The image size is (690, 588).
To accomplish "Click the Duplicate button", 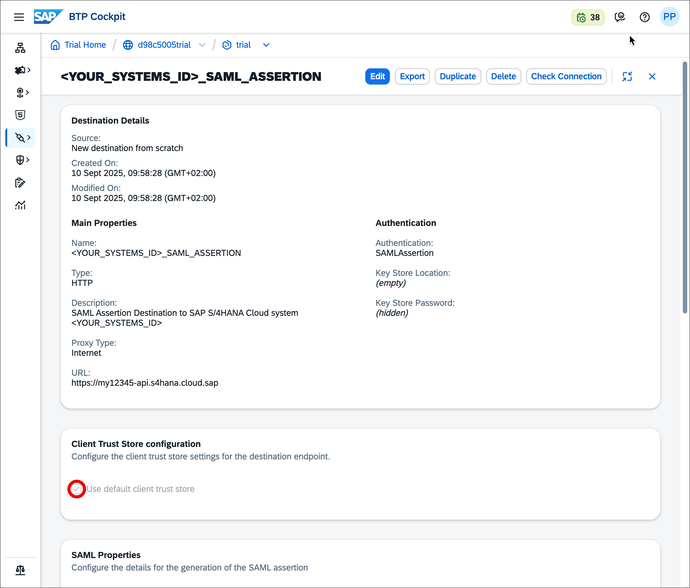I will [x=458, y=77].
